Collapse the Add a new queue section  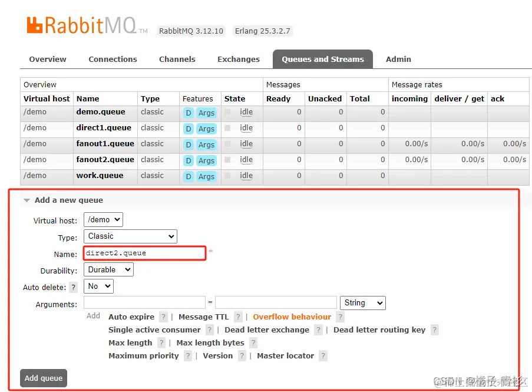[x=27, y=200]
